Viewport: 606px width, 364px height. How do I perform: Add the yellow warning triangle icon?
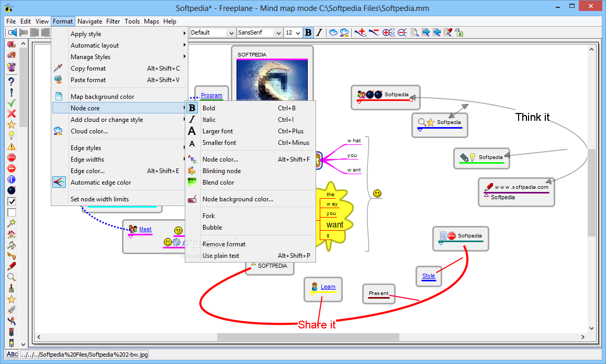pyautogui.click(x=12, y=146)
